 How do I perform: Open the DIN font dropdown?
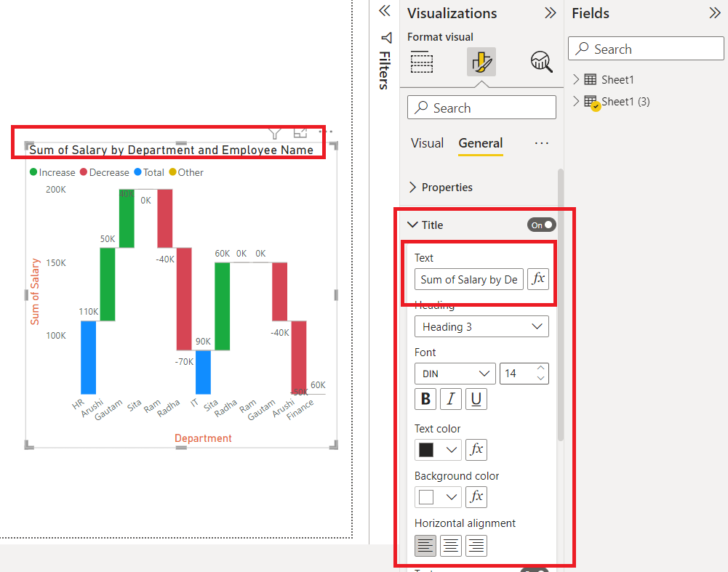[x=455, y=373]
